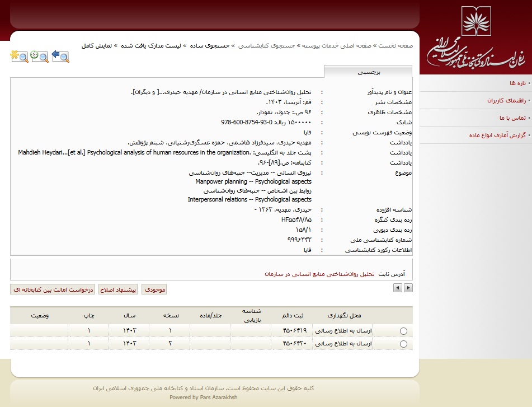532x407 pixels.
Task: Open the search history icon with clock
Action: (x=39, y=56)
